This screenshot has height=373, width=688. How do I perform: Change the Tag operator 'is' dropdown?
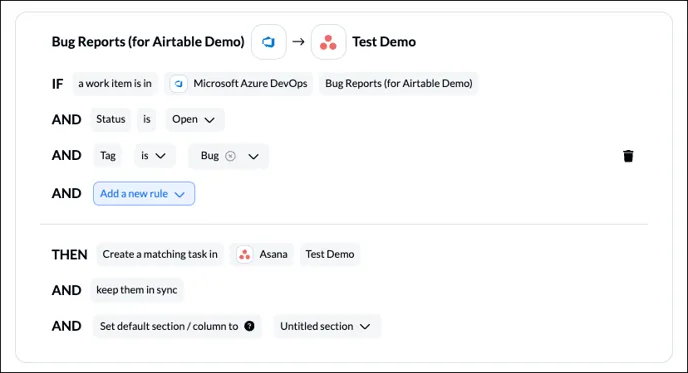click(x=155, y=156)
